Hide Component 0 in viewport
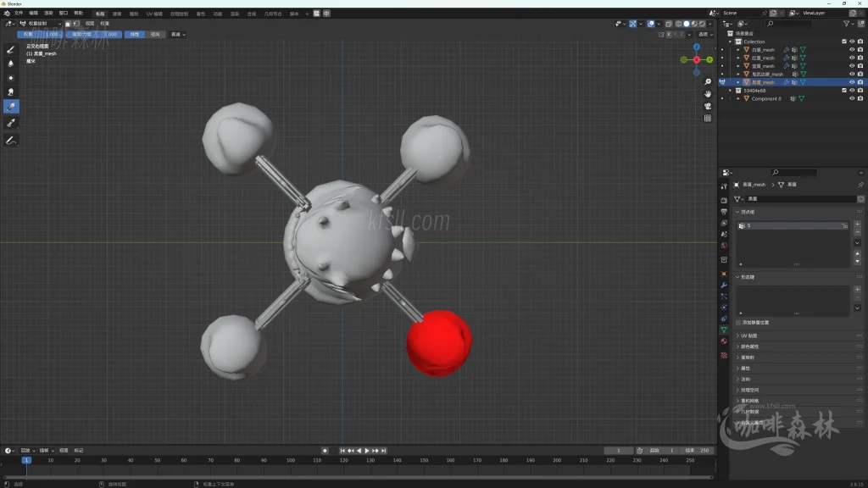The width and height of the screenshot is (868, 488). [851, 99]
